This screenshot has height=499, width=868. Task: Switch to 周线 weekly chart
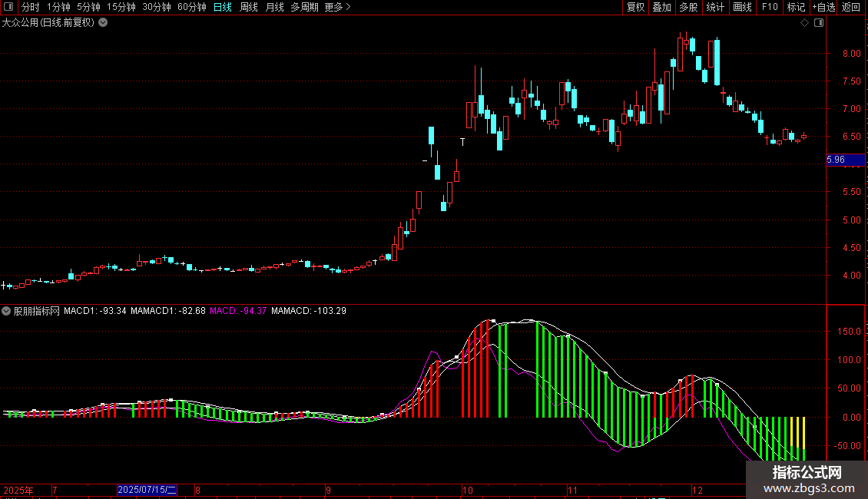click(x=249, y=7)
